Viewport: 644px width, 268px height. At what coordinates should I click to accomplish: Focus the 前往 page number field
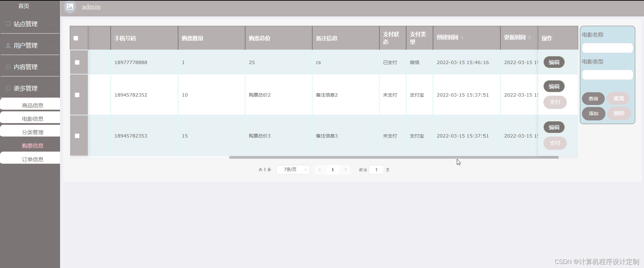pos(376,170)
